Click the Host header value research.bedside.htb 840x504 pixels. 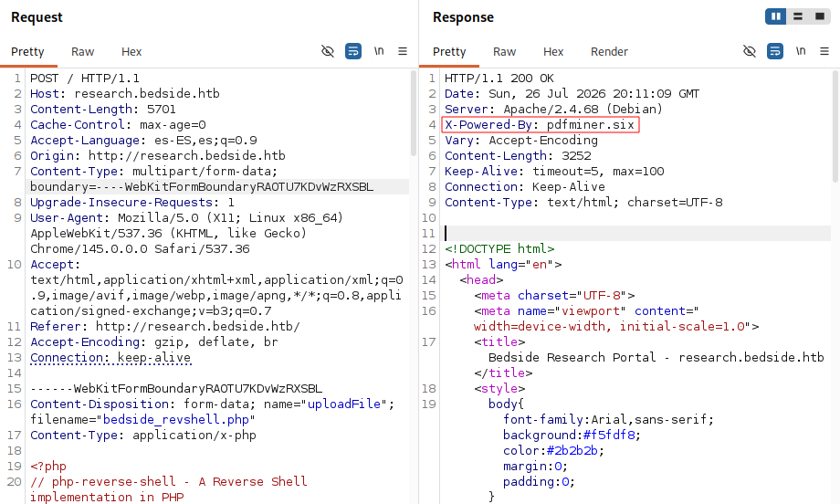(x=147, y=94)
